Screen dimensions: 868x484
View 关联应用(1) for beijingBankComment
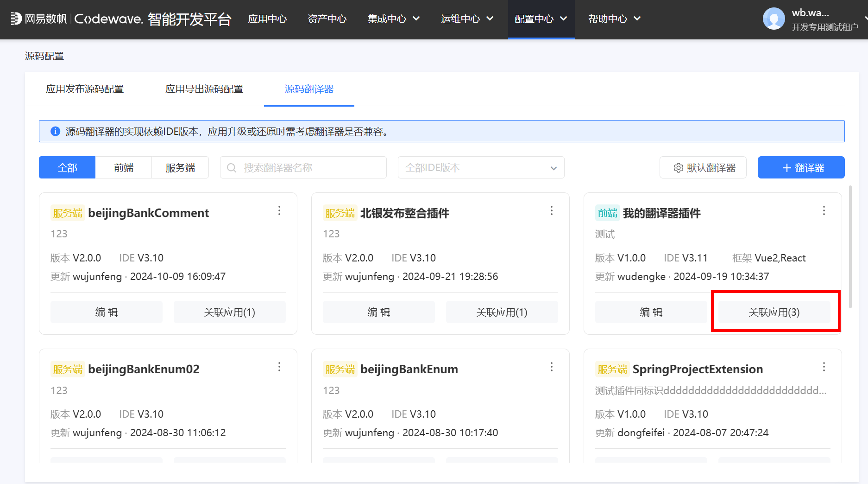[x=230, y=312]
